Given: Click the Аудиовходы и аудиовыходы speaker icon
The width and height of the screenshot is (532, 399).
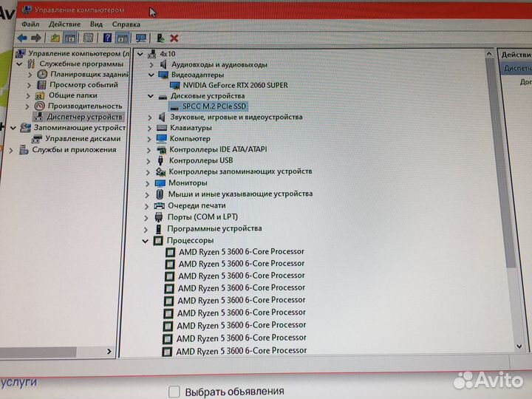Looking at the screenshot, I should coord(163,64).
